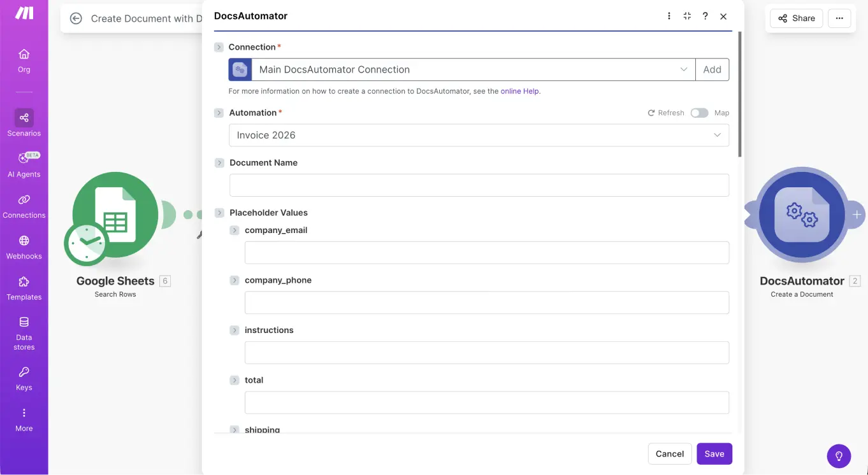Open the Keys section
The image size is (868, 475).
pyautogui.click(x=24, y=378)
